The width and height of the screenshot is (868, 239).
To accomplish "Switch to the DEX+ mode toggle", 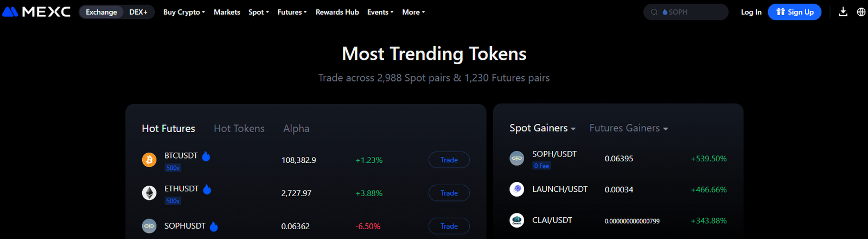I will tap(138, 12).
